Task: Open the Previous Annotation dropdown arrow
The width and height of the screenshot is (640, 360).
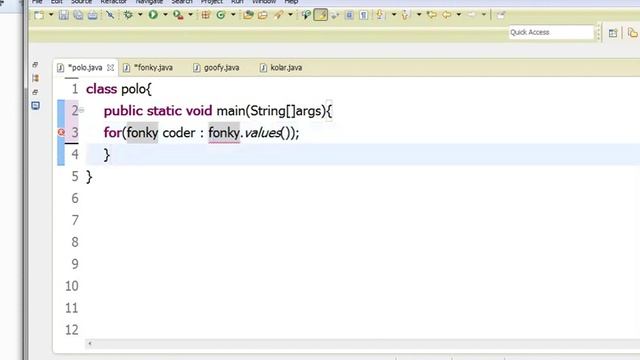Action: point(419,15)
